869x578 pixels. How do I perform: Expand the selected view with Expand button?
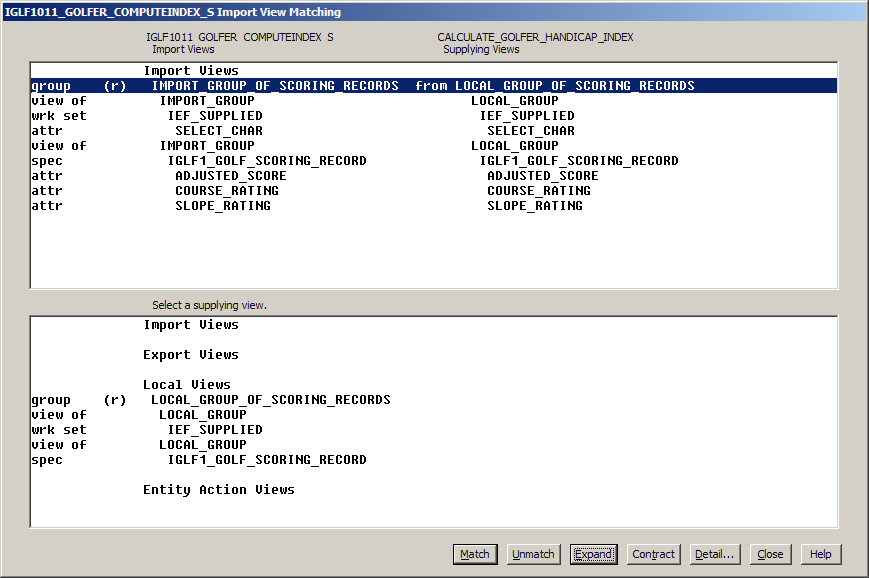(593, 554)
